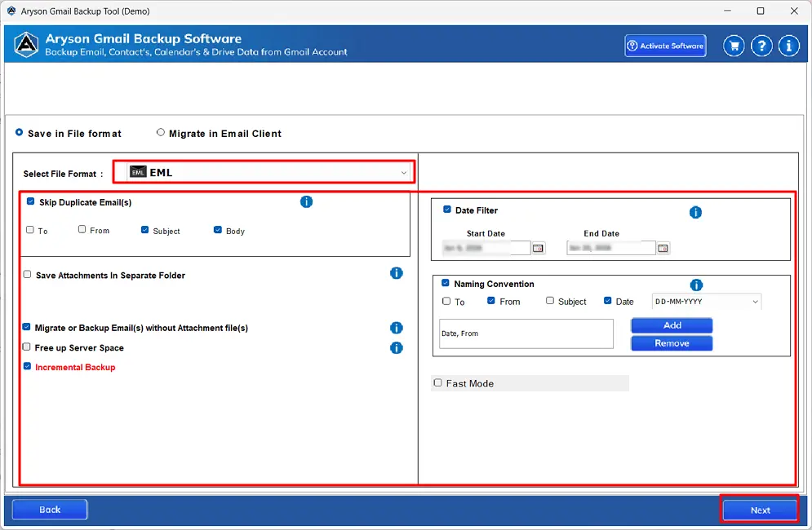
Task: Enable Save Attachments In Separate Folder
Action: 28,274
